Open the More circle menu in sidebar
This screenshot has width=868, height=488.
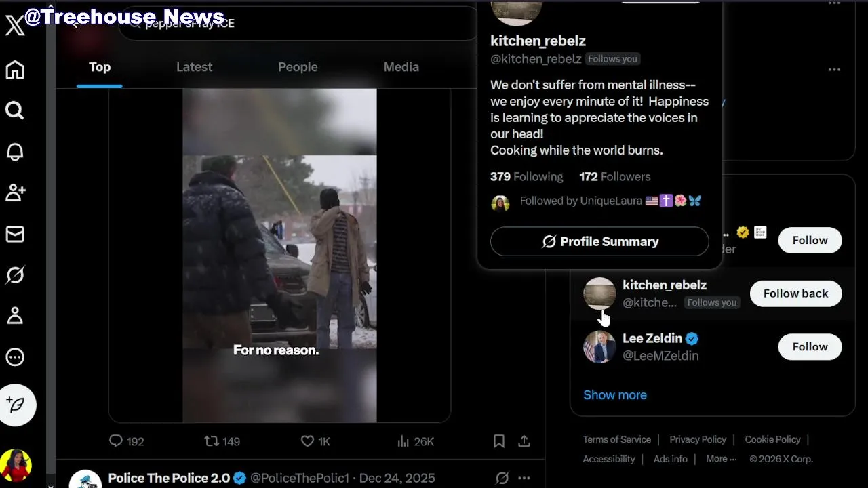click(x=15, y=357)
